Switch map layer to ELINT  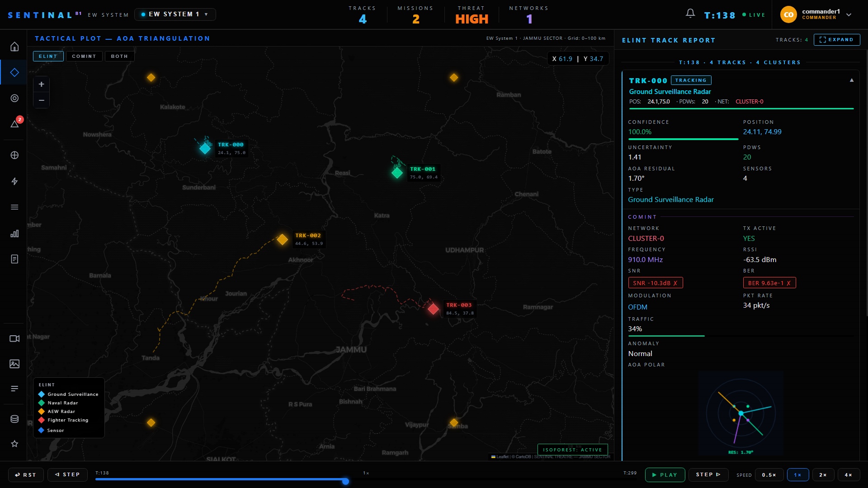48,56
